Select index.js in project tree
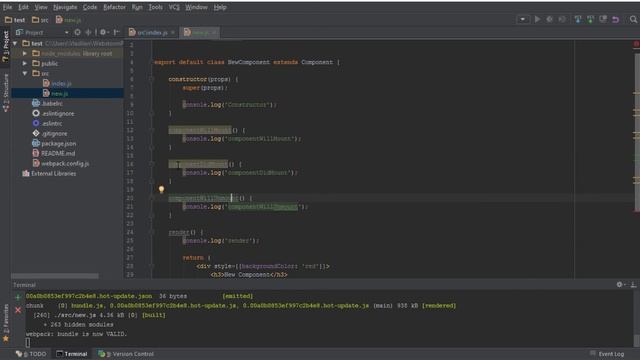The image size is (640, 360). coord(57,83)
